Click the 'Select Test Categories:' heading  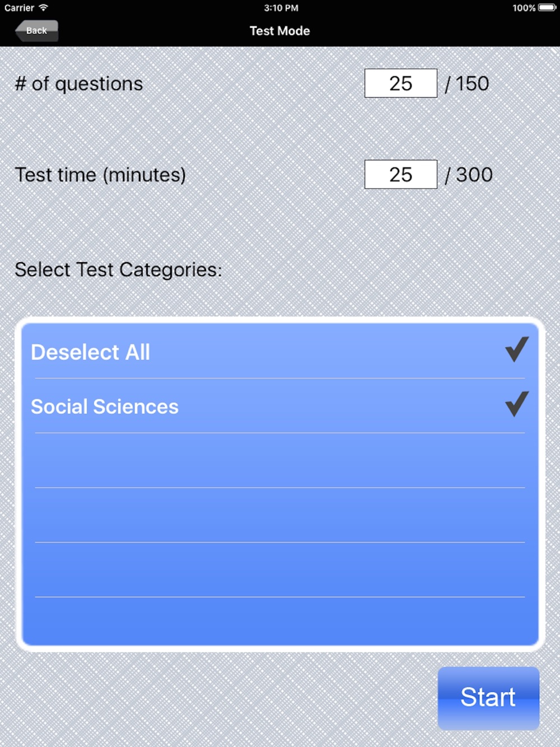point(118,270)
